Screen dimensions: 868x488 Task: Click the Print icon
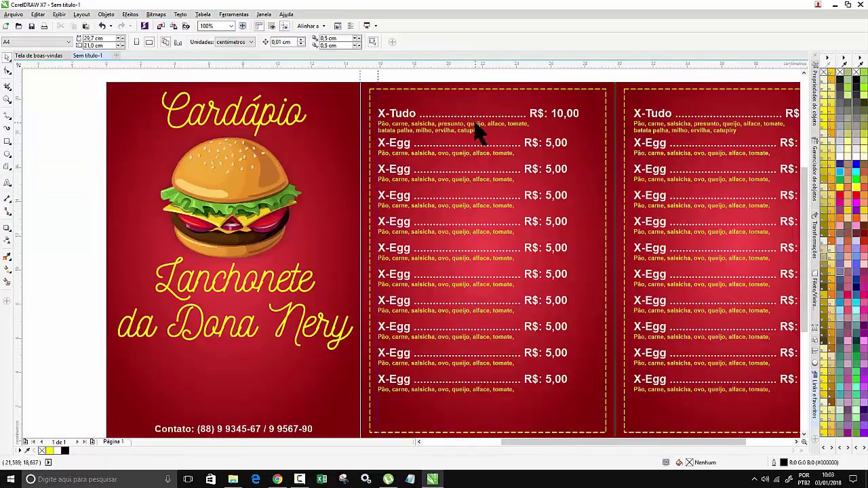(x=44, y=26)
